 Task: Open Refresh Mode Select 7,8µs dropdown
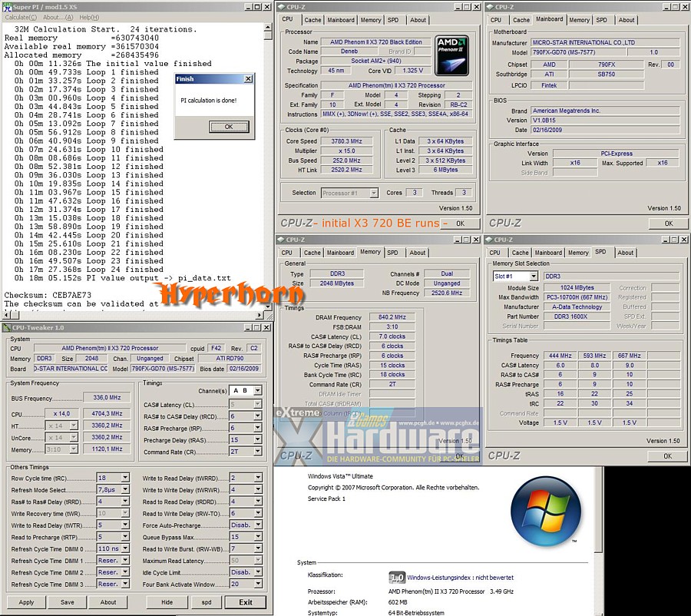125,490
